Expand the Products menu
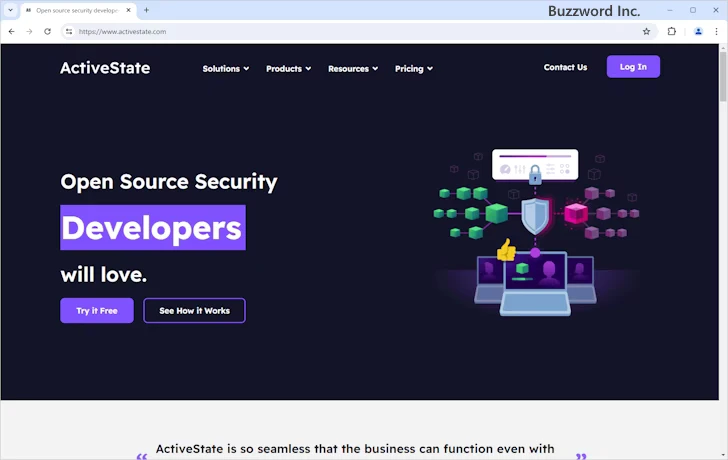This screenshot has width=728, height=460. pos(288,69)
